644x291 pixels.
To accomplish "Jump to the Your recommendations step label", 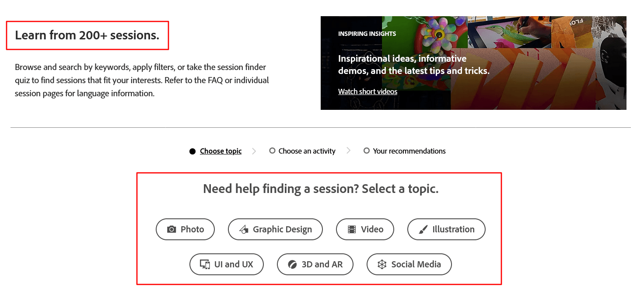I will point(409,151).
